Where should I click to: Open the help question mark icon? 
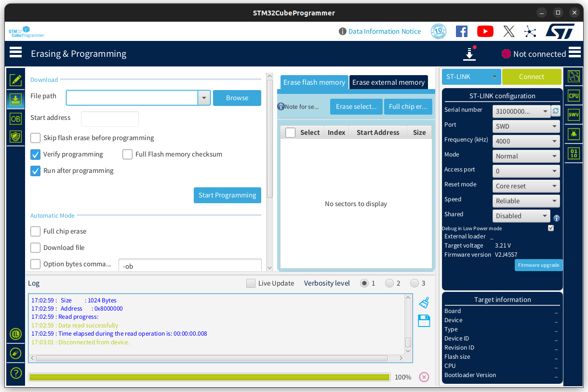click(16, 373)
